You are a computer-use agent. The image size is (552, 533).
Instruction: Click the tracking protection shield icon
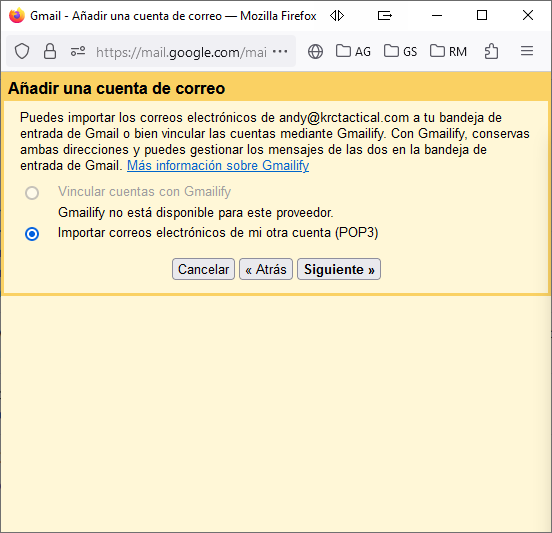point(22,51)
